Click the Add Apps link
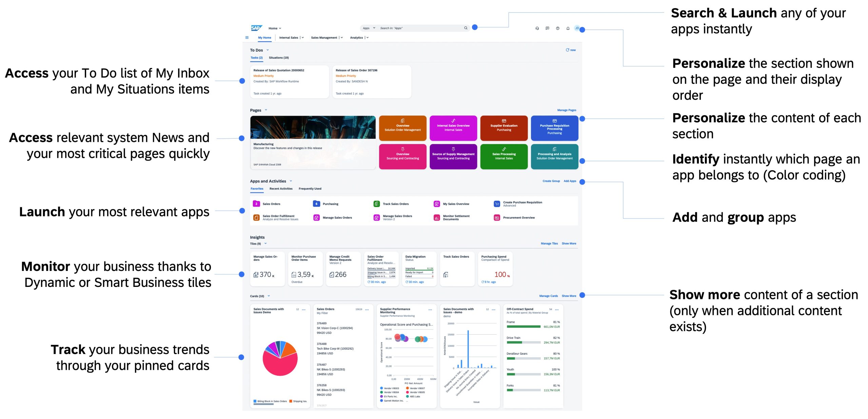This screenshot has width=868, height=419. click(x=570, y=181)
